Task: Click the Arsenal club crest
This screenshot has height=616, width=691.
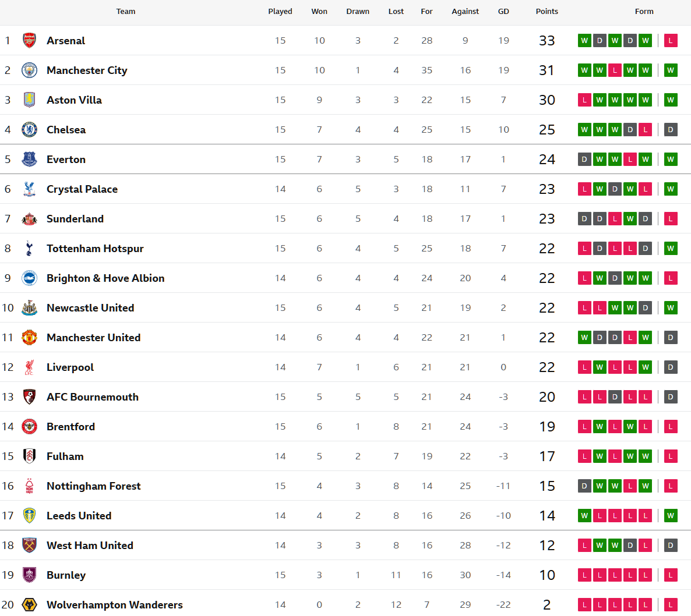Action: point(29,40)
